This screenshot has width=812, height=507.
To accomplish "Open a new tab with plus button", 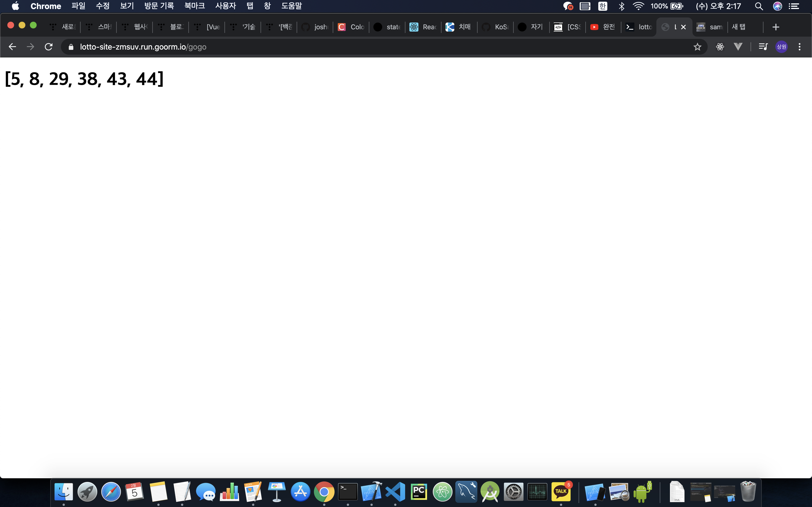I will tap(775, 27).
